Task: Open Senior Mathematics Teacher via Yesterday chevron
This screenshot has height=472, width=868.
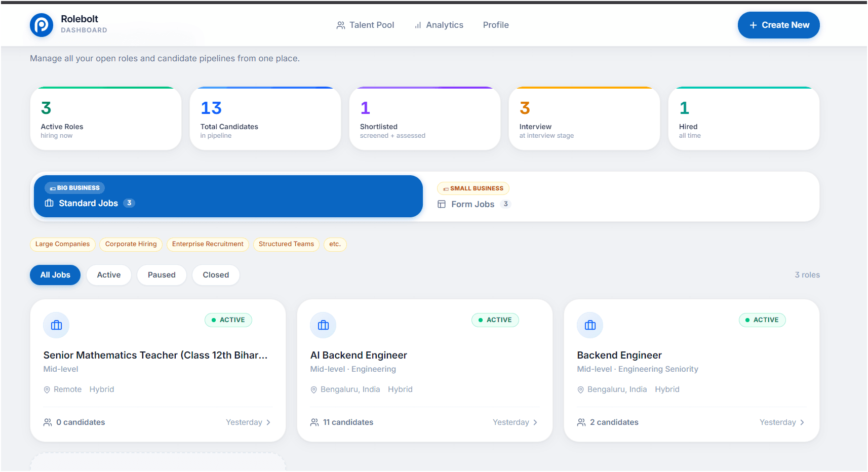Action: (x=268, y=422)
